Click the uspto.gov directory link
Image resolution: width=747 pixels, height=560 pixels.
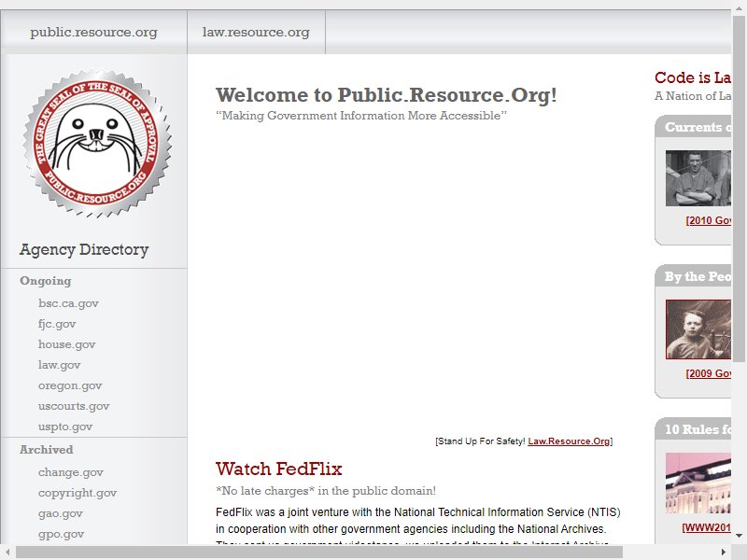click(65, 427)
